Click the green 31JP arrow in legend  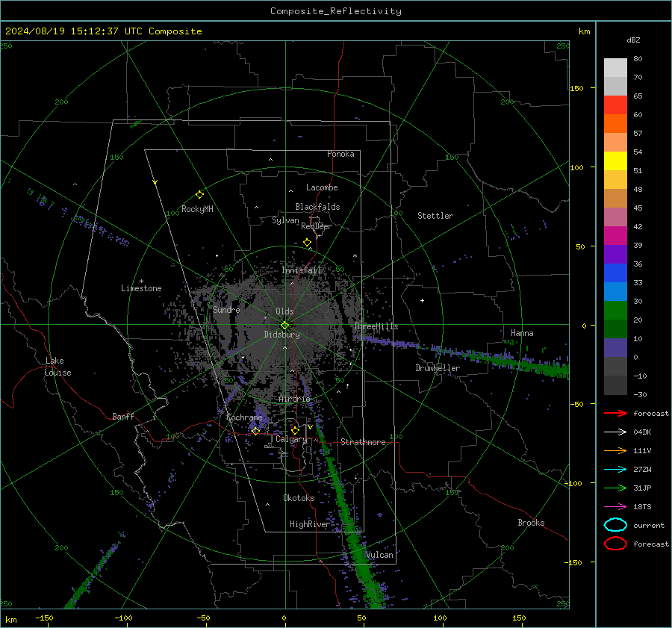click(x=615, y=488)
